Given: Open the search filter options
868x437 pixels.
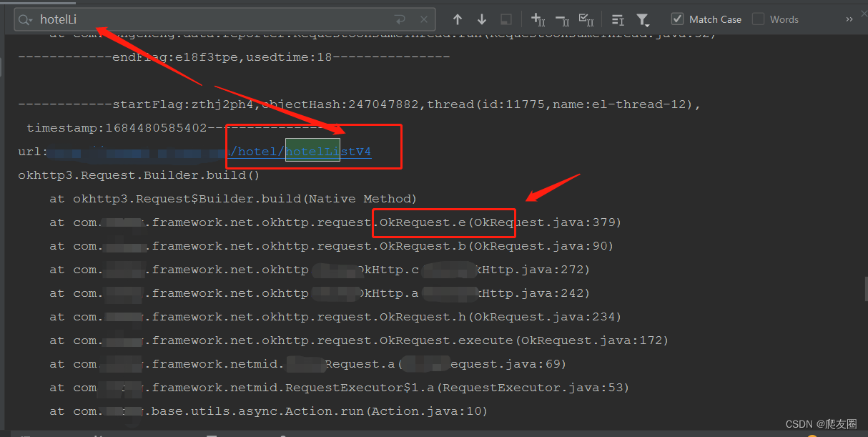Looking at the screenshot, I should tap(643, 19).
